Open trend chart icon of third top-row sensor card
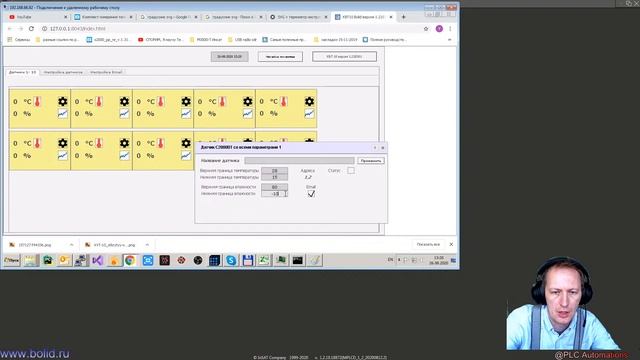 pyautogui.click(x=186, y=114)
